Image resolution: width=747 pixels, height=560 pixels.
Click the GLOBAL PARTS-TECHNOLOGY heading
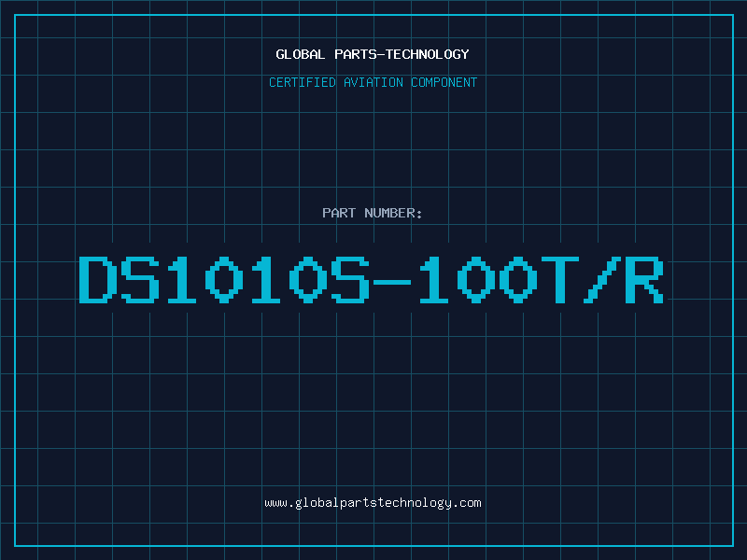tap(373, 54)
